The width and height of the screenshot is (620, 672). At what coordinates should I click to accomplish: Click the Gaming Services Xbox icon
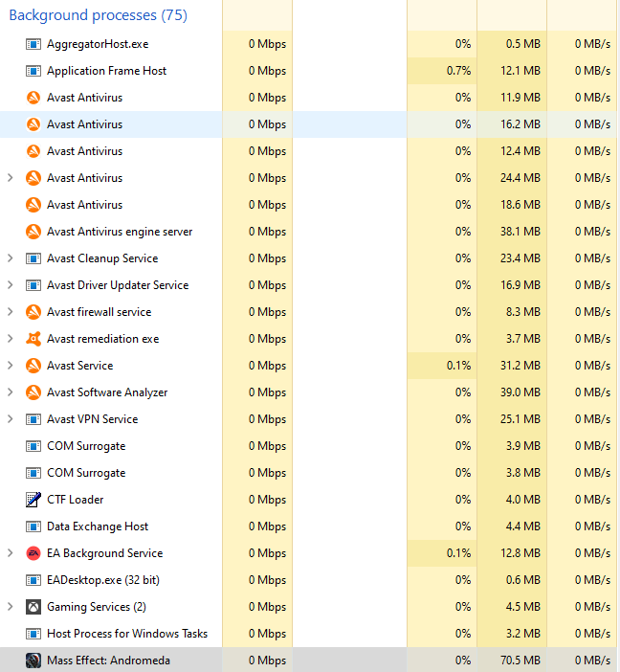pos(33,607)
